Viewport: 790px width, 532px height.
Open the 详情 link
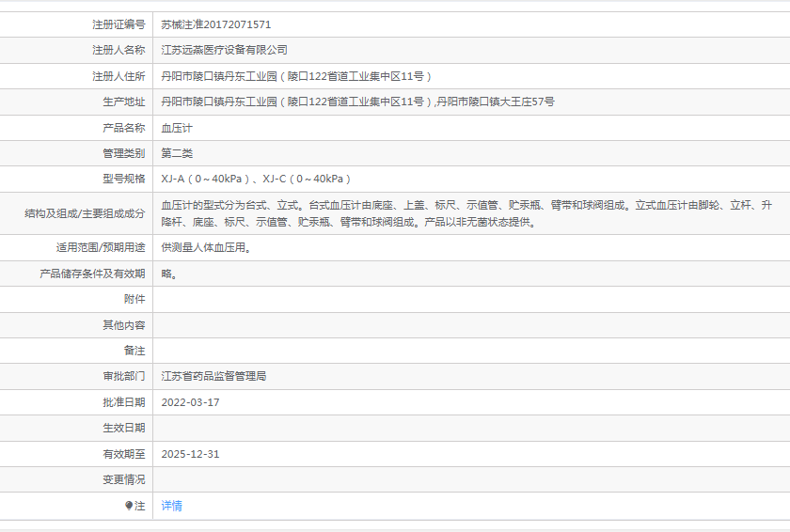point(171,506)
